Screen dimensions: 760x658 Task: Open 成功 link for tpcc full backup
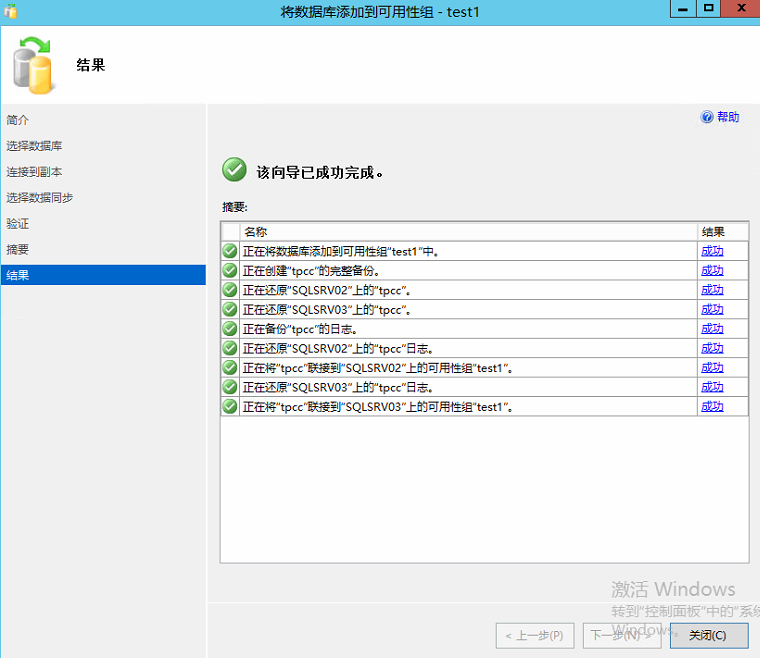(x=712, y=270)
